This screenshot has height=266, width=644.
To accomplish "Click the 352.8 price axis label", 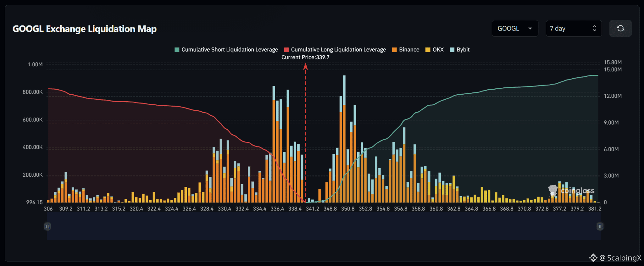I will point(365,209).
